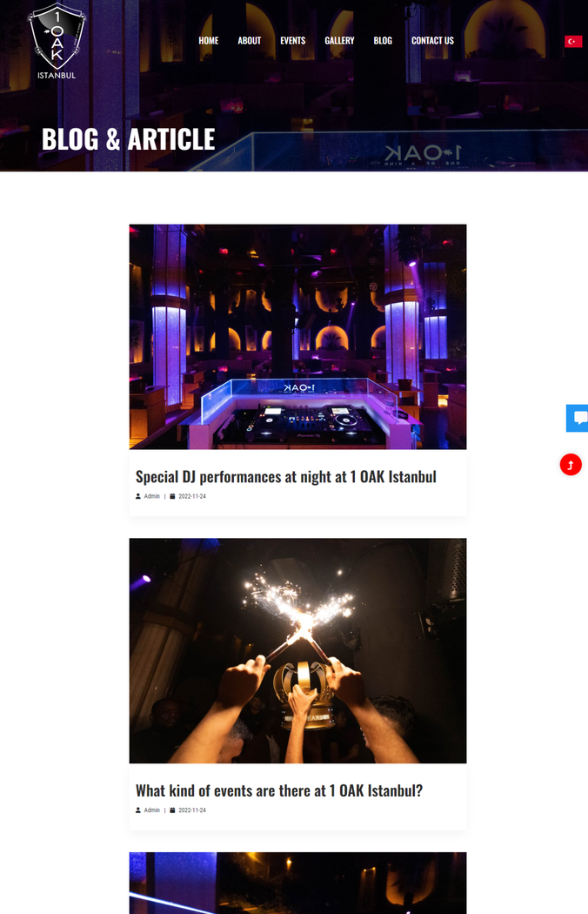Image resolution: width=588 pixels, height=914 pixels.
Task: Click the sparklers and crown post image
Action: coord(297,650)
